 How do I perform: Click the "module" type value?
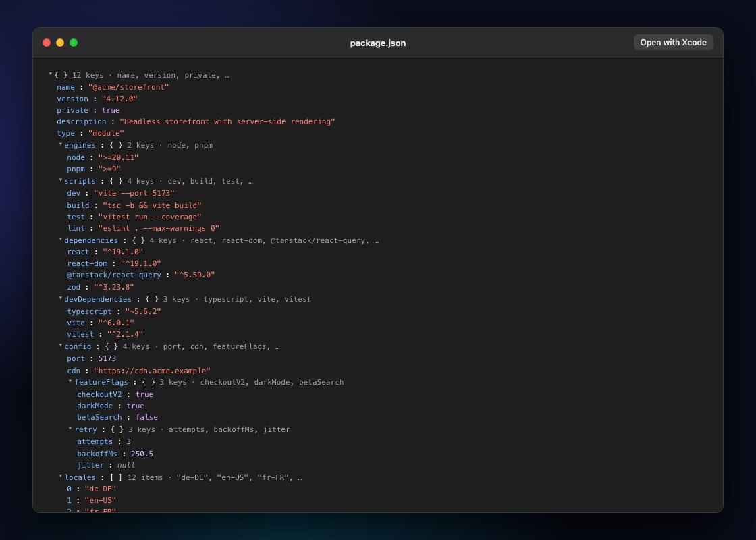coord(106,134)
